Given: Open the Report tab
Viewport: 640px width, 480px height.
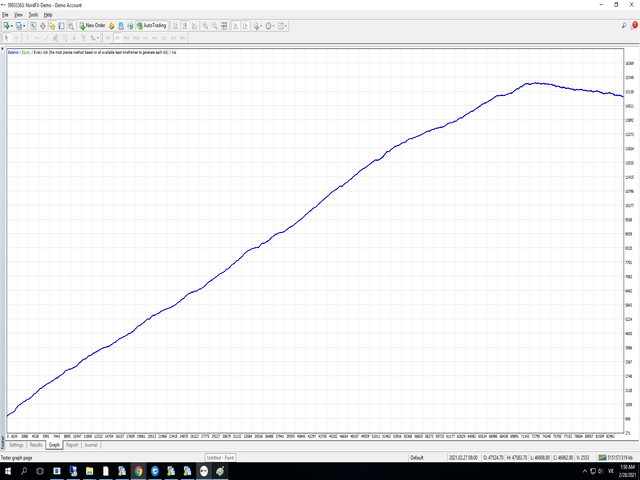Looking at the screenshot, I should point(73,445).
